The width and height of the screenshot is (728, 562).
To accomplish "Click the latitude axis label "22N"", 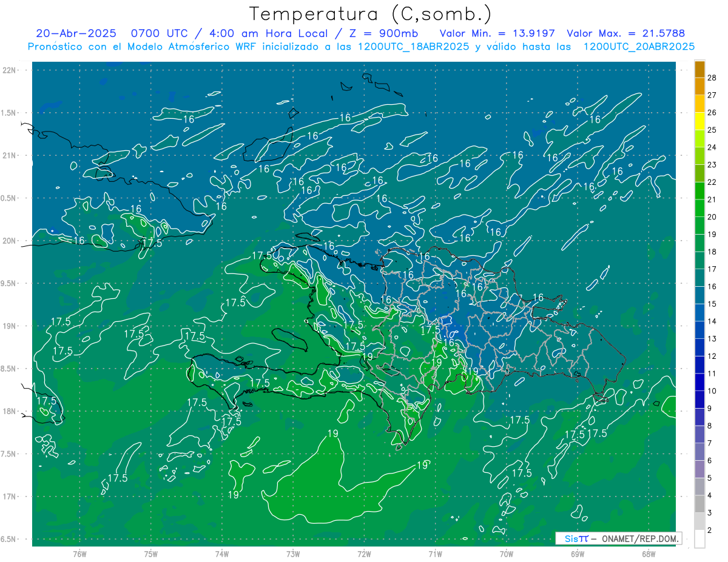I will point(9,70).
